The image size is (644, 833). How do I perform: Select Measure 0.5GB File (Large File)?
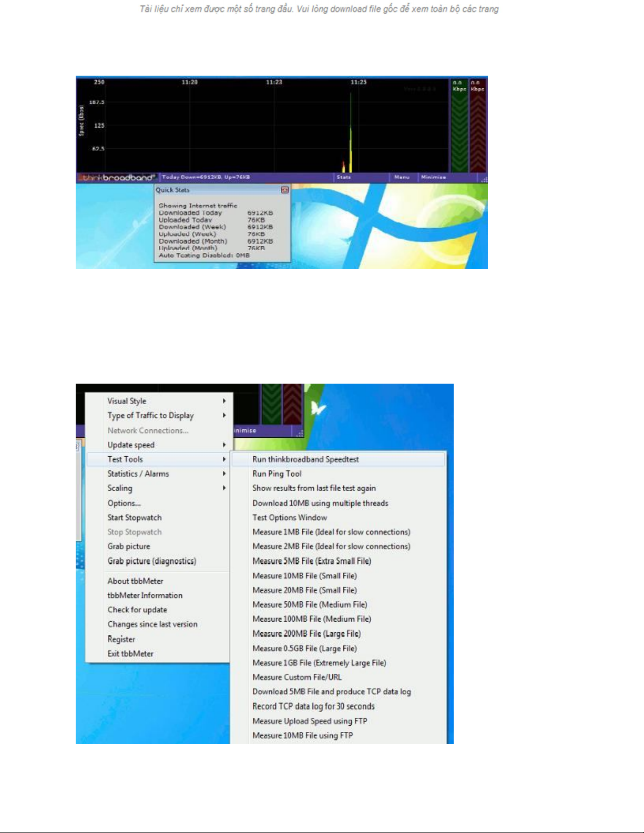coord(339,649)
